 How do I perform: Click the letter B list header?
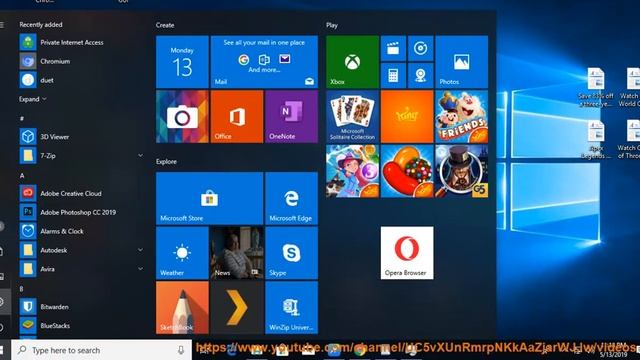pos(22,289)
